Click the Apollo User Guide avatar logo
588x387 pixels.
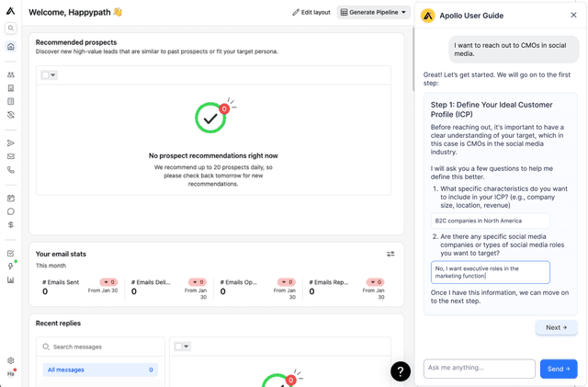click(x=427, y=16)
